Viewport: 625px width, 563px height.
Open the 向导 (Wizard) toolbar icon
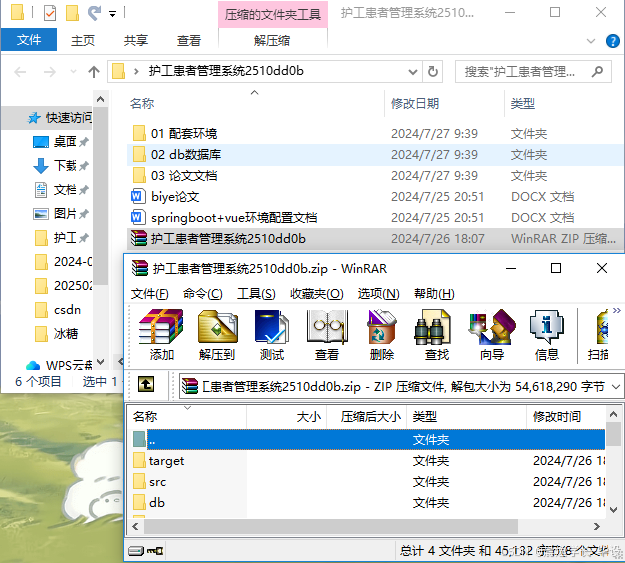tap(492, 327)
